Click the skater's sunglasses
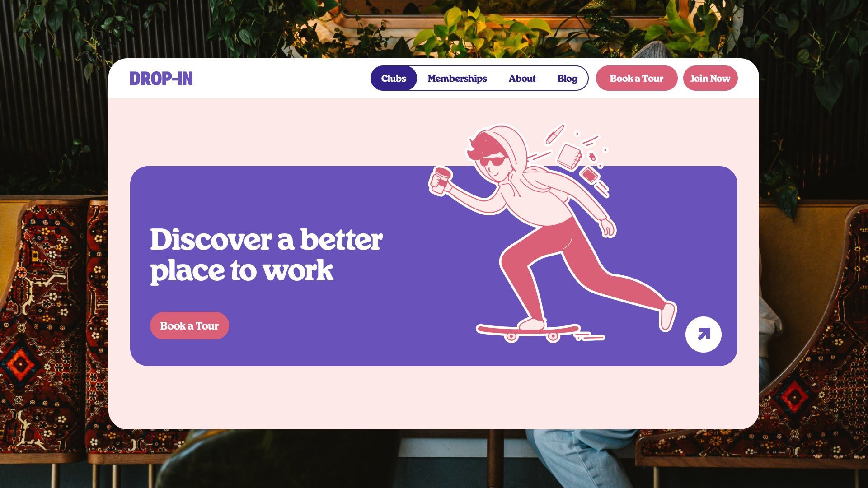The image size is (868, 488). click(493, 161)
